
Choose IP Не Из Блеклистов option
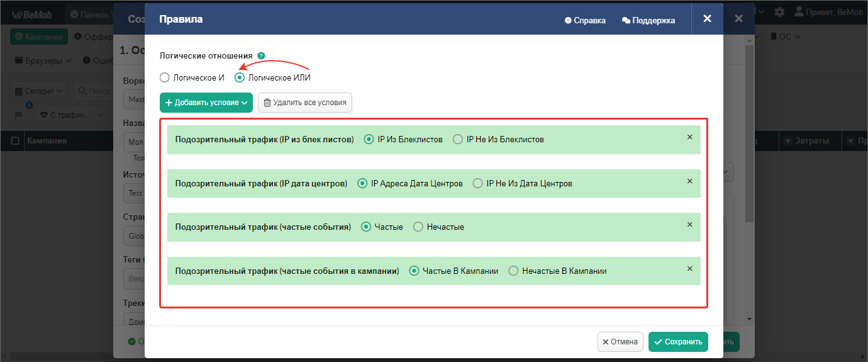coord(458,139)
